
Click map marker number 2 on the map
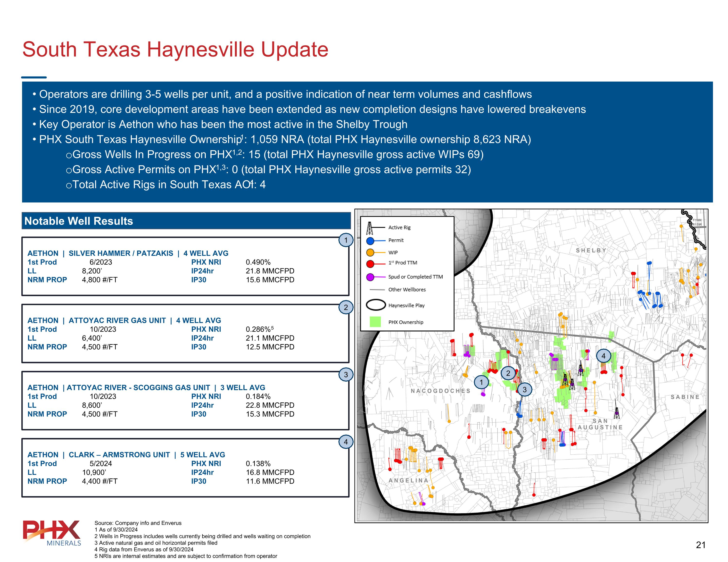click(508, 373)
